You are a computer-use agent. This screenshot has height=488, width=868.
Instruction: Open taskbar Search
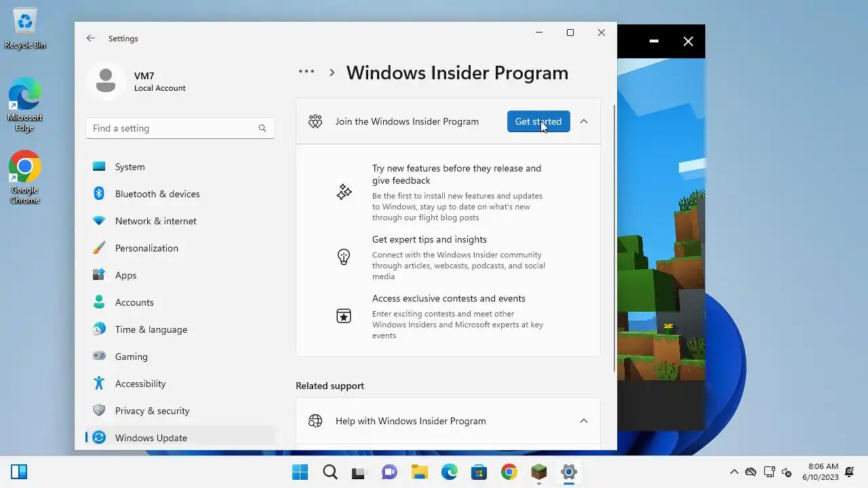point(330,472)
